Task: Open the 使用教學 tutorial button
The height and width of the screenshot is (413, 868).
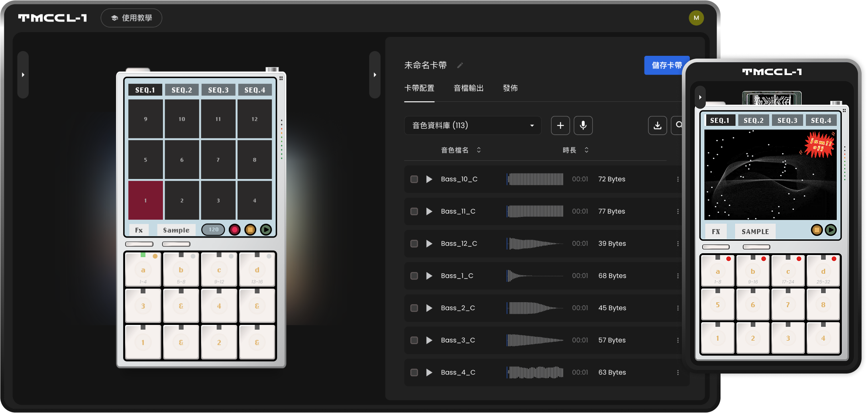Action: click(132, 18)
